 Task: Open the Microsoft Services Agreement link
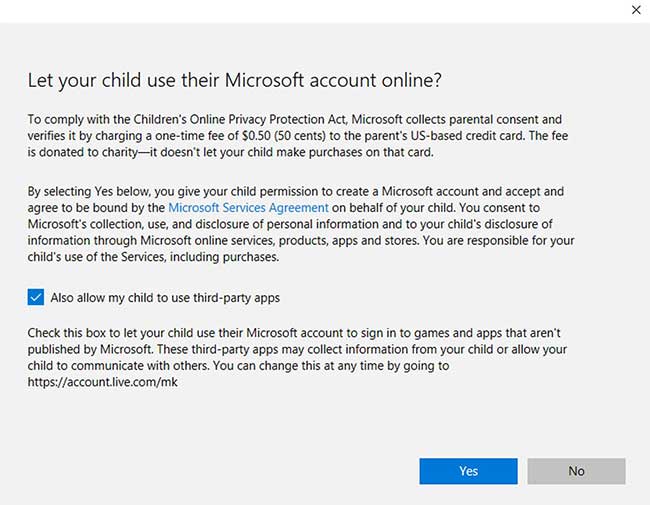248,207
